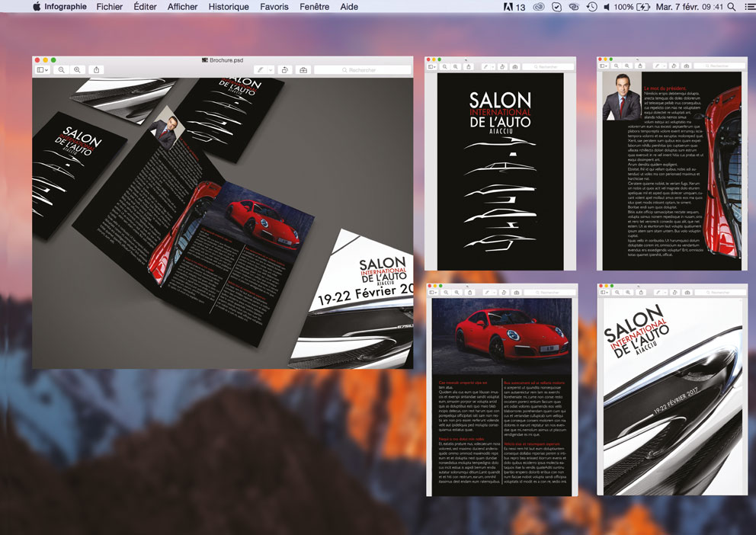
Task: Open the Historique menu
Action: click(x=229, y=7)
